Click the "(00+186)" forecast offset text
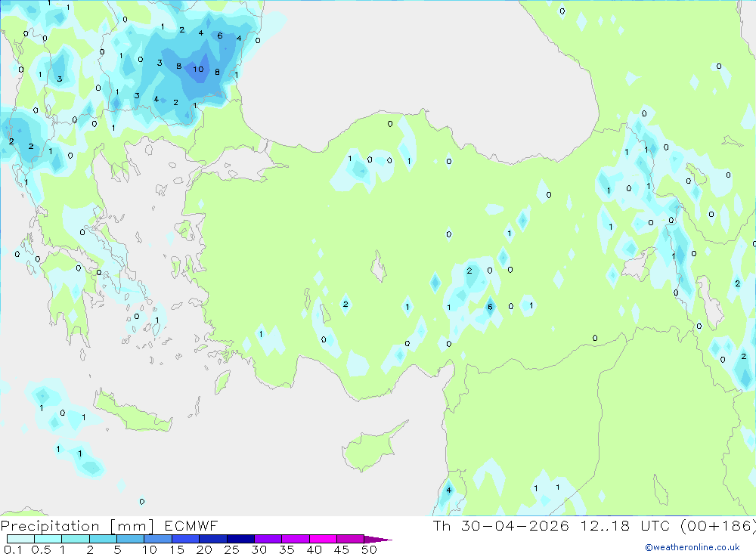 coord(718,525)
